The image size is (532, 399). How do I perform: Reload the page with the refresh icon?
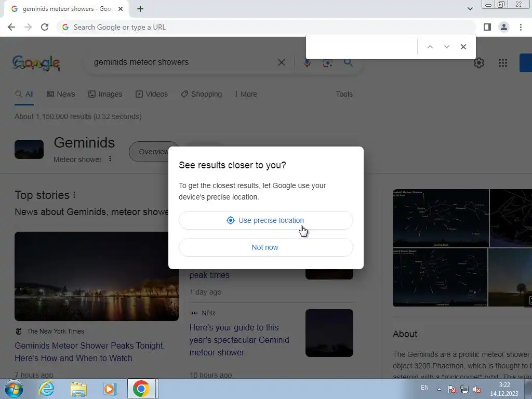coord(45,27)
